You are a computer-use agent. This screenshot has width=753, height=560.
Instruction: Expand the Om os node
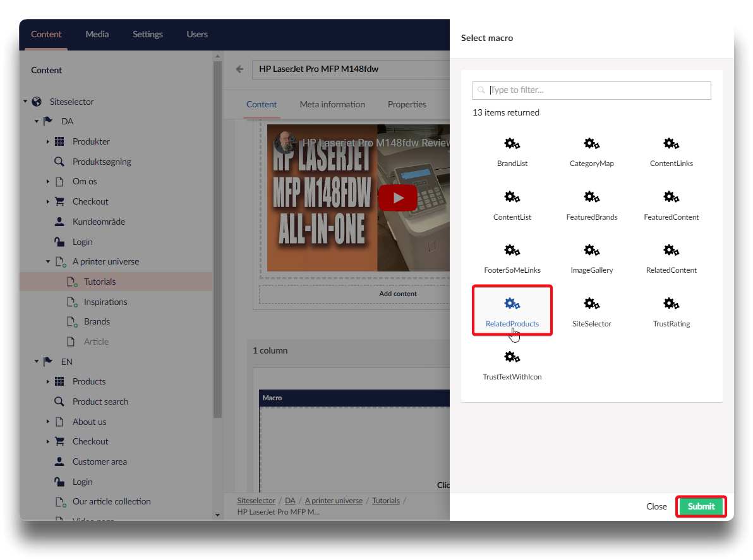point(47,181)
